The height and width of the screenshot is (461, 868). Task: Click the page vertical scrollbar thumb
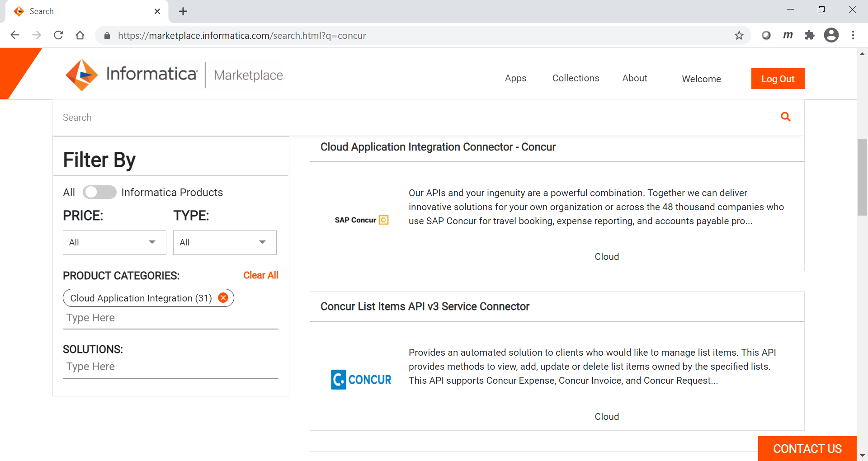tap(862, 177)
